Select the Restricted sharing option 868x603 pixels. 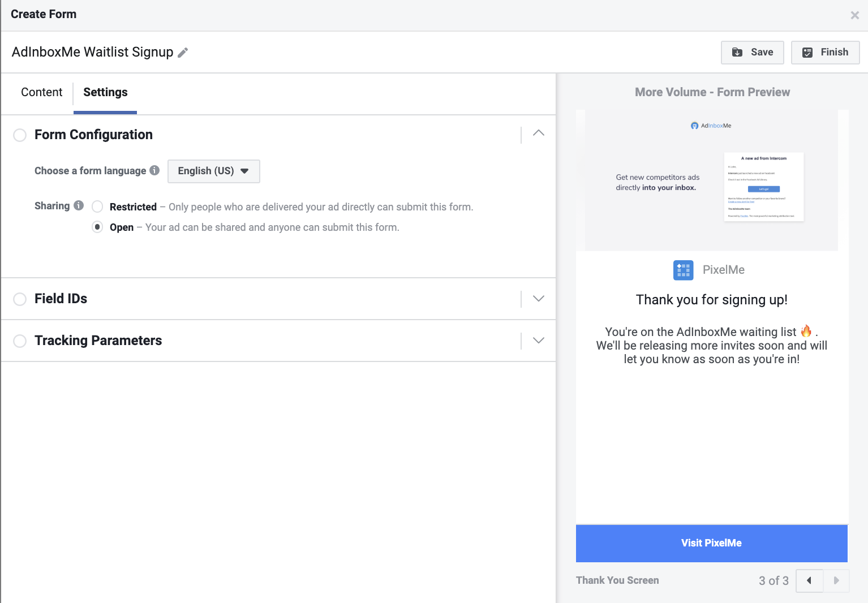coord(97,206)
